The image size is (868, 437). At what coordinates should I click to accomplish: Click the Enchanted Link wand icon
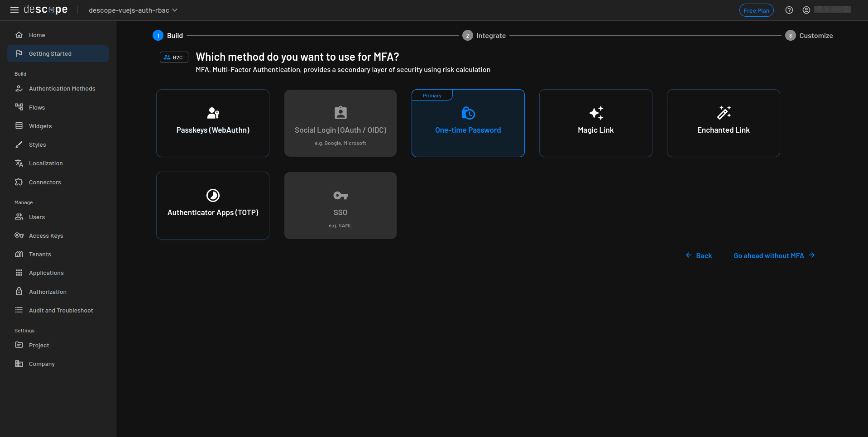(x=724, y=113)
